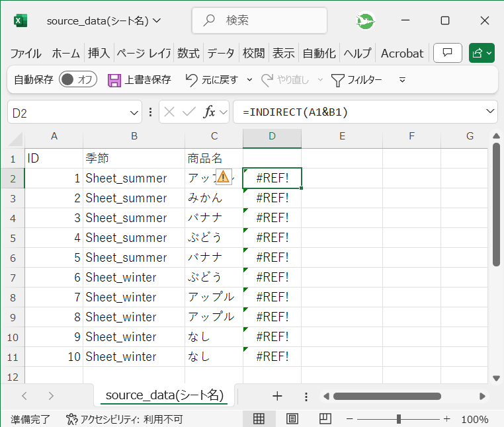Add a new sheet with plus icon

[x=277, y=396]
